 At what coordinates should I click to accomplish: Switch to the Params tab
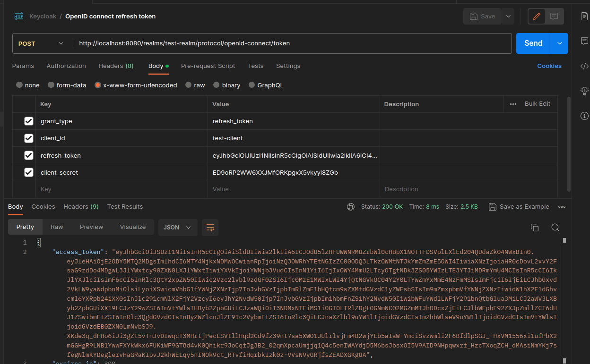(x=23, y=66)
